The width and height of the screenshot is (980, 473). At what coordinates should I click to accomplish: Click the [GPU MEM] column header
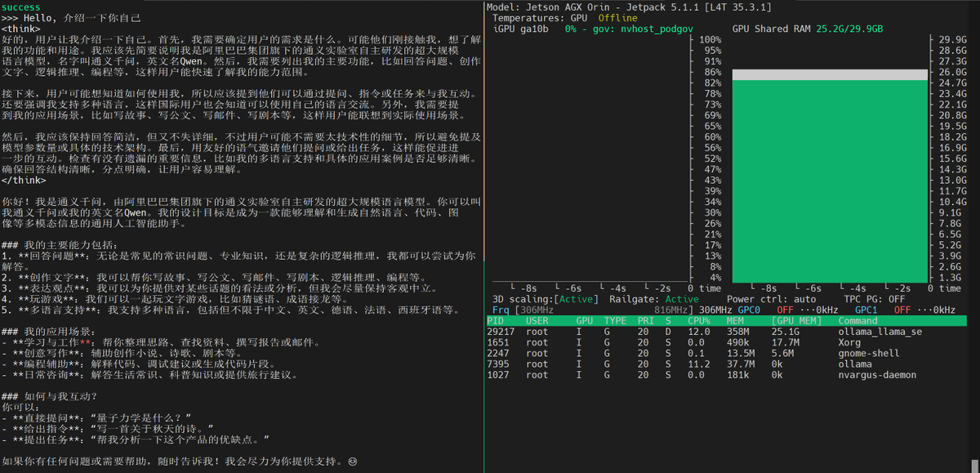point(798,321)
